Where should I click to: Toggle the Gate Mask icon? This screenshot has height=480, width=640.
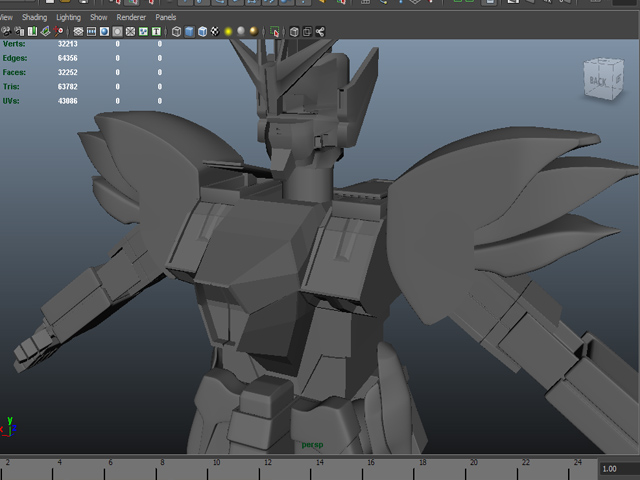pos(118,31)
